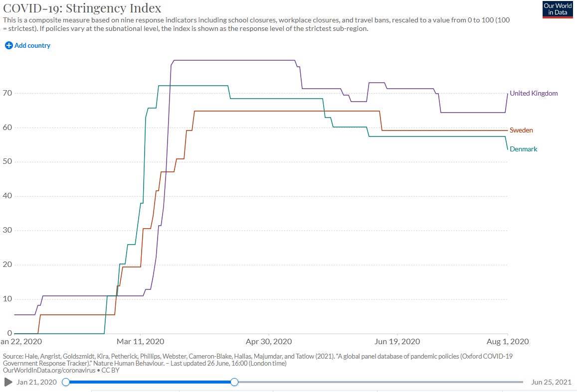Viewport: 577px width, 392px height.
Task: Select the United Kingdom line label
Action: click(x=534, y=93)
